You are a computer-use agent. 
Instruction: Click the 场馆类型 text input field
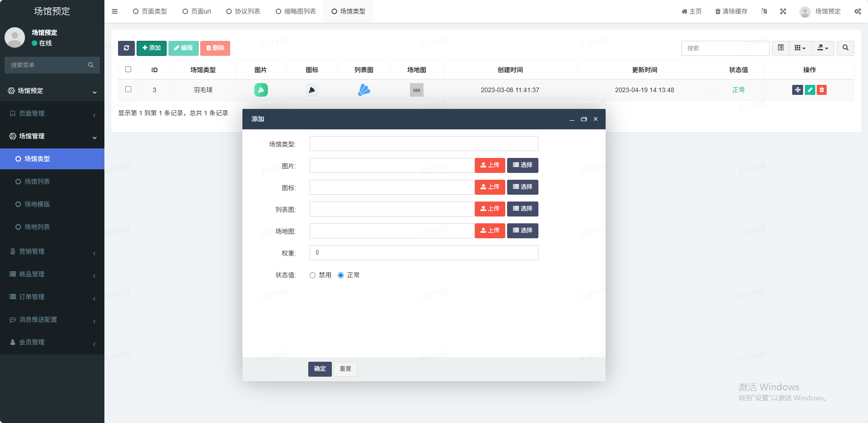click(424, 144)
